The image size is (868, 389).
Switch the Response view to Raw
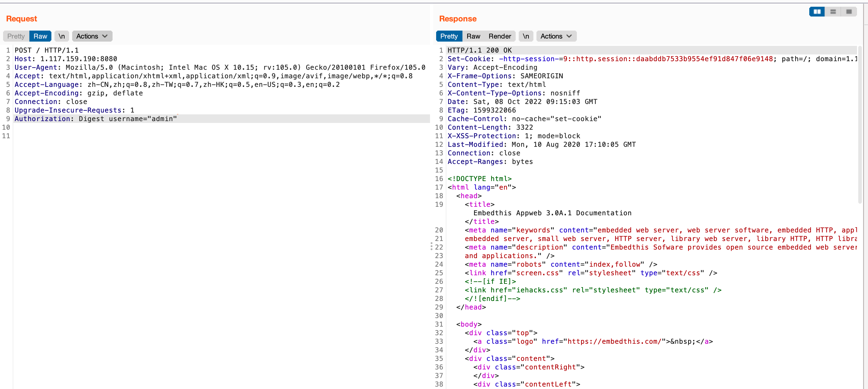click(473, 36)
